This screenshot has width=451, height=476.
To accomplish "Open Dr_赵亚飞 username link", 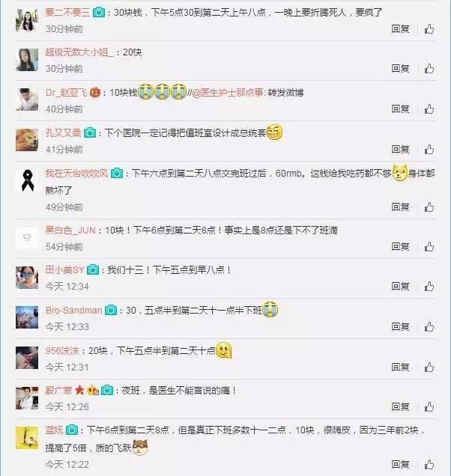I will [x=67, y=93].
